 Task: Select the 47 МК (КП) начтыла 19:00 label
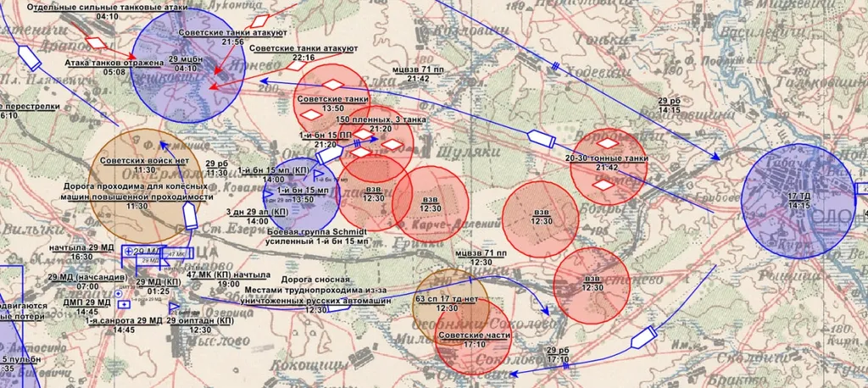[229, 279]
